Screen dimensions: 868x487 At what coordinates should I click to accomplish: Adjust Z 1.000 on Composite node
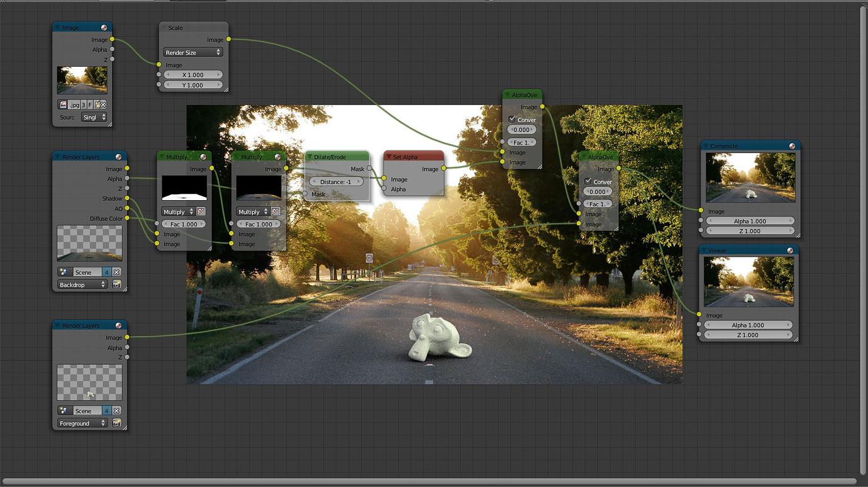click(x=750, y=231)
